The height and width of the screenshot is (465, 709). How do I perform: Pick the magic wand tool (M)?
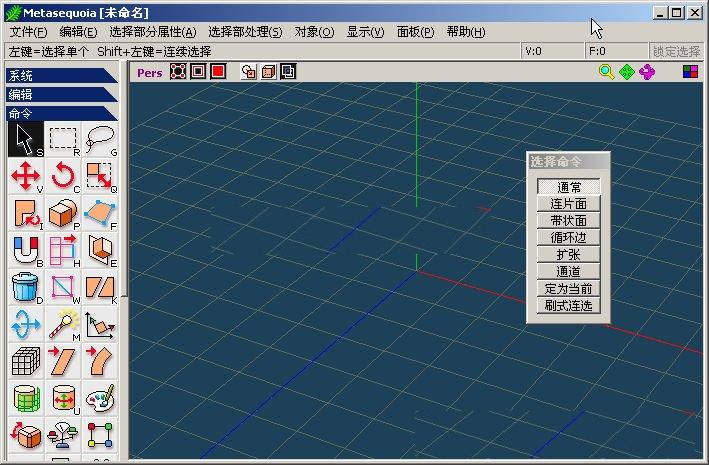click(x=63, y=325)
